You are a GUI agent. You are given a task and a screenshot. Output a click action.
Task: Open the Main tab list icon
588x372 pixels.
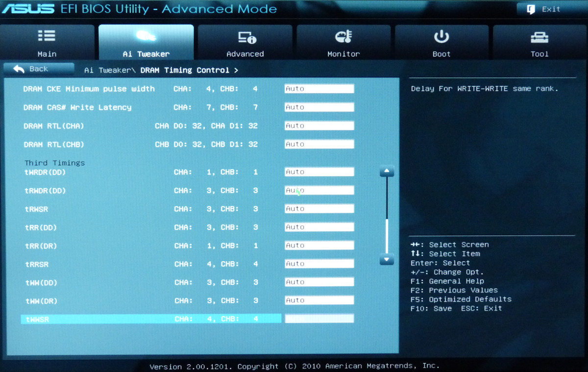pos(47,36)
